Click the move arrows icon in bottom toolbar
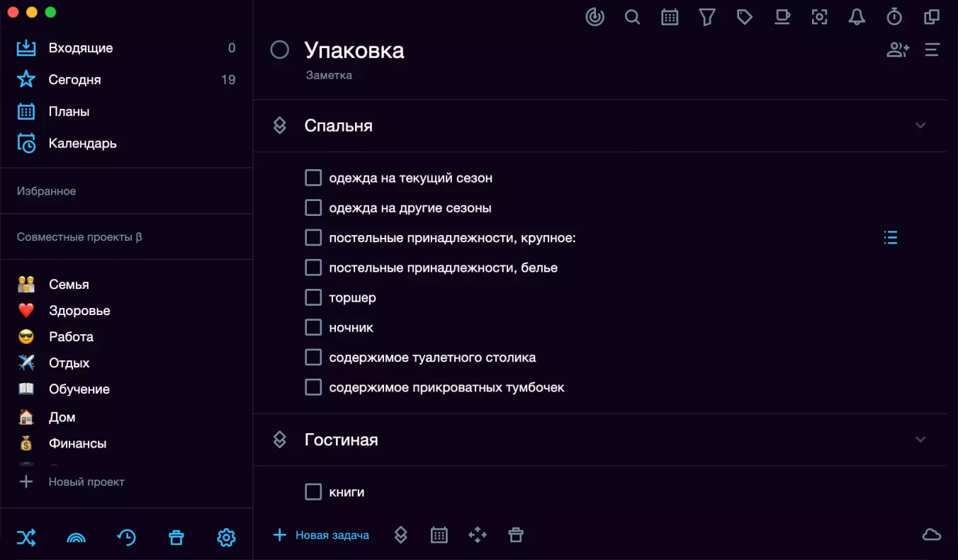Image resolution: width=958 pixels, height=560 pixels. (x=478, y=535)
